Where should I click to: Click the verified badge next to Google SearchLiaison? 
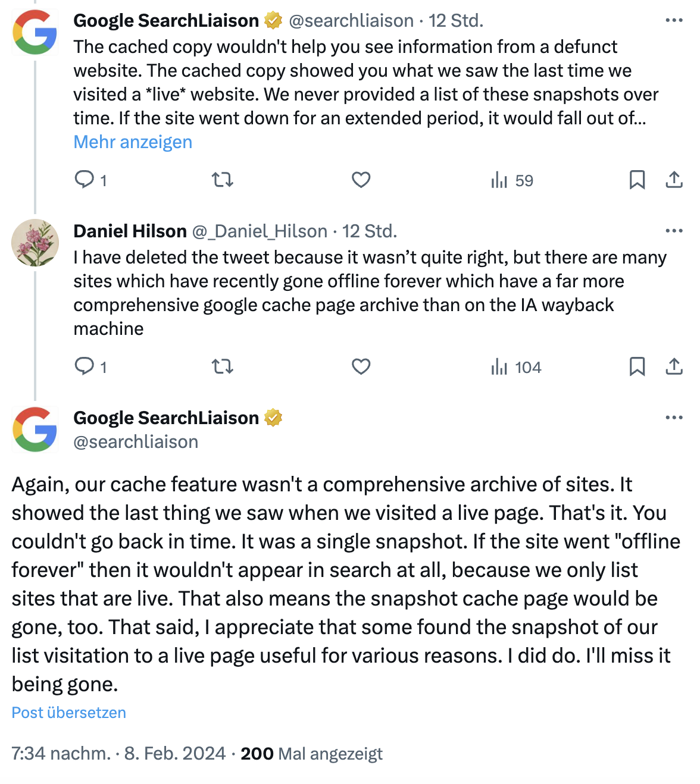pyautogui.click(x=273, y=20)
